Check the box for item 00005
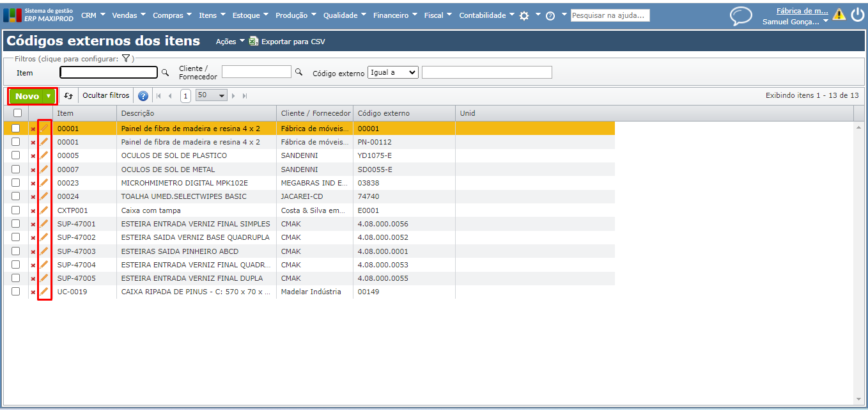Screen dimensions: 868x410 16,155
